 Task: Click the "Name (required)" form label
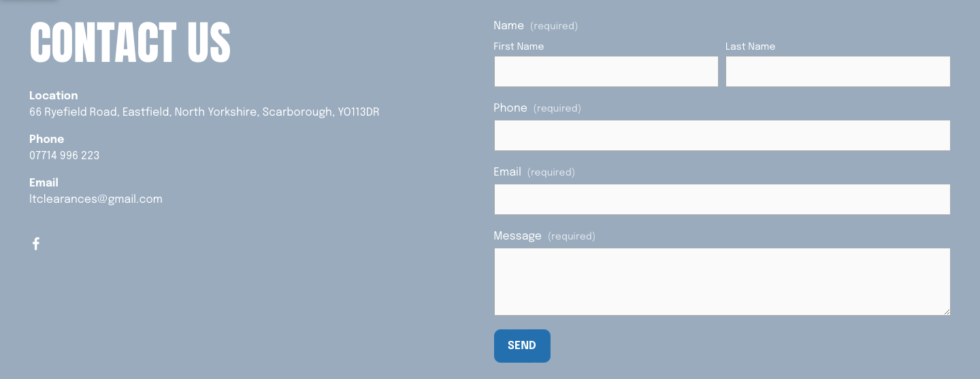point(536,26)
